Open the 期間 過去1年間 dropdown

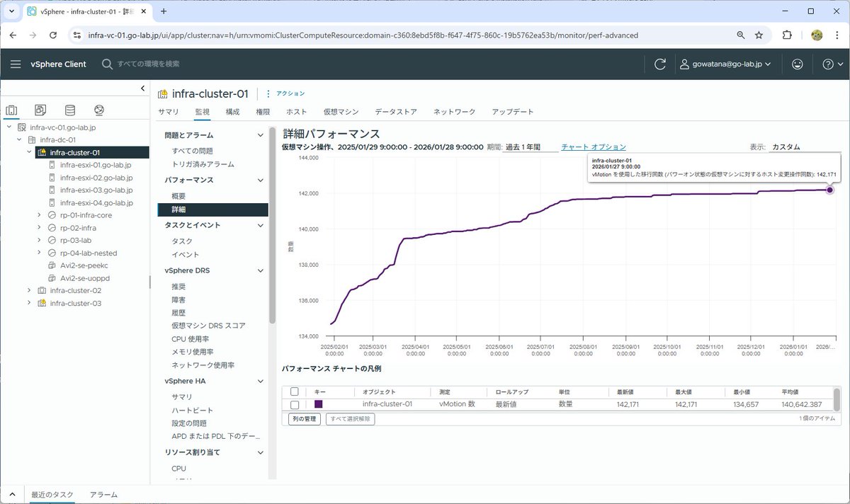tap(531, 147)
